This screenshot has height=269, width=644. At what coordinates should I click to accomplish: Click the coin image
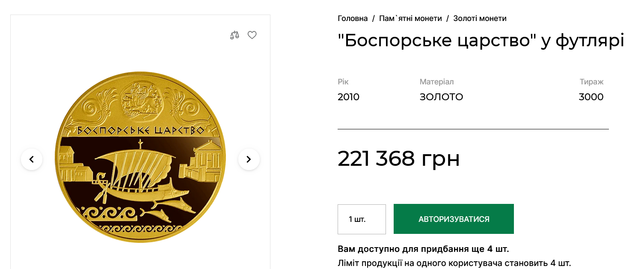click(140, 158)
